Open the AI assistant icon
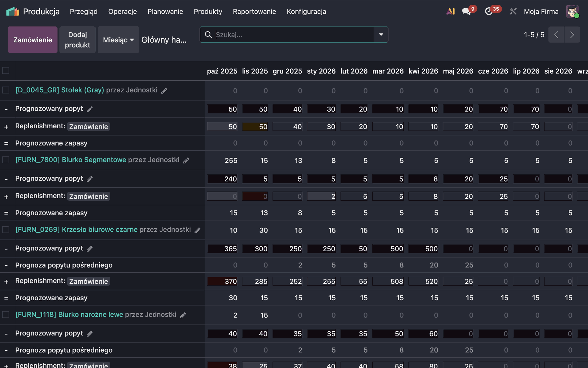Viewport: 588px width, 368px height. 450,12
